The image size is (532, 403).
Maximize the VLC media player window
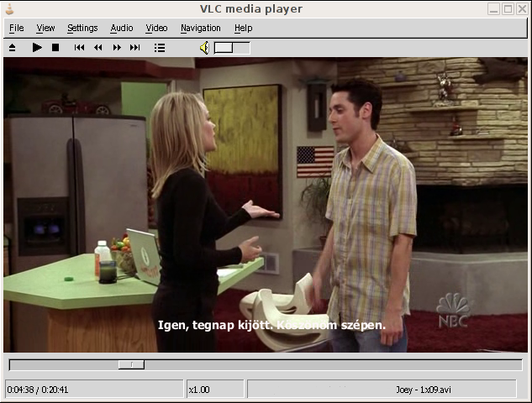pyautogui.click(x=508, y=8)
